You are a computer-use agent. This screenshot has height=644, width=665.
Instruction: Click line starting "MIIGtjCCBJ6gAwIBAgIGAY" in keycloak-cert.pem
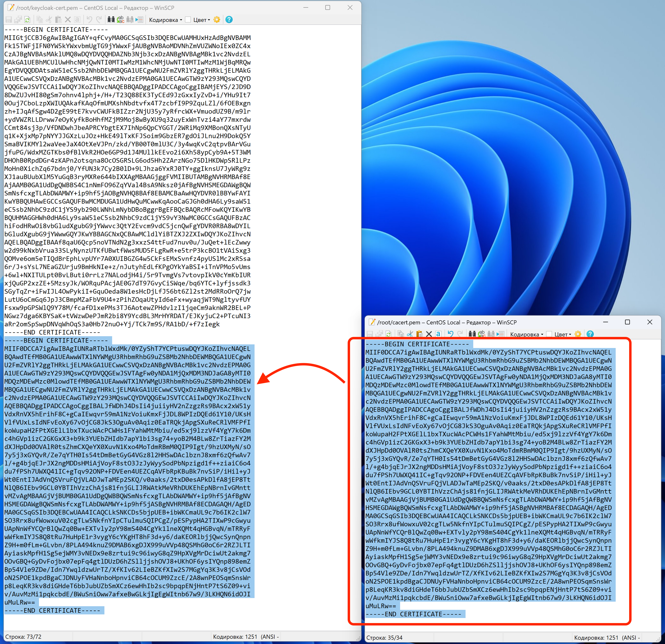[128, 38]
